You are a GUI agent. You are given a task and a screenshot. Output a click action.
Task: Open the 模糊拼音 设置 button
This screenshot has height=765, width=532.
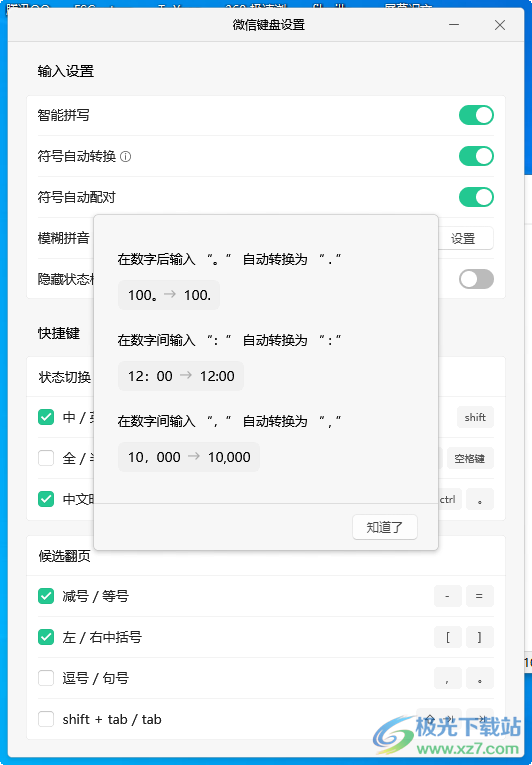point(465,238)
